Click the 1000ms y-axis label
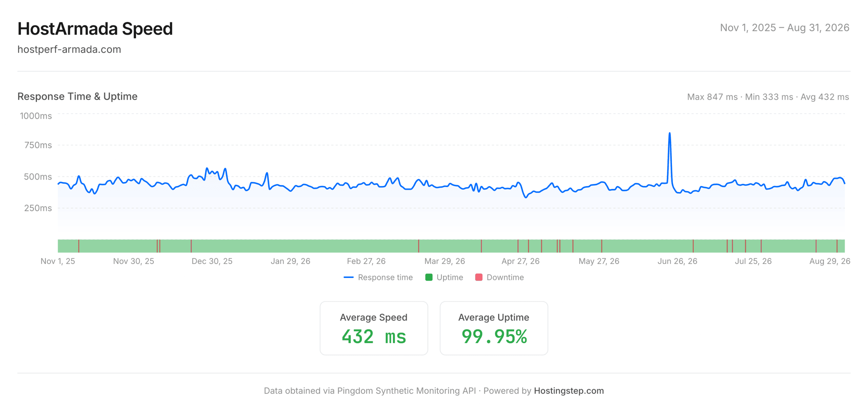The image size is (868, 414). pos(36,116)
